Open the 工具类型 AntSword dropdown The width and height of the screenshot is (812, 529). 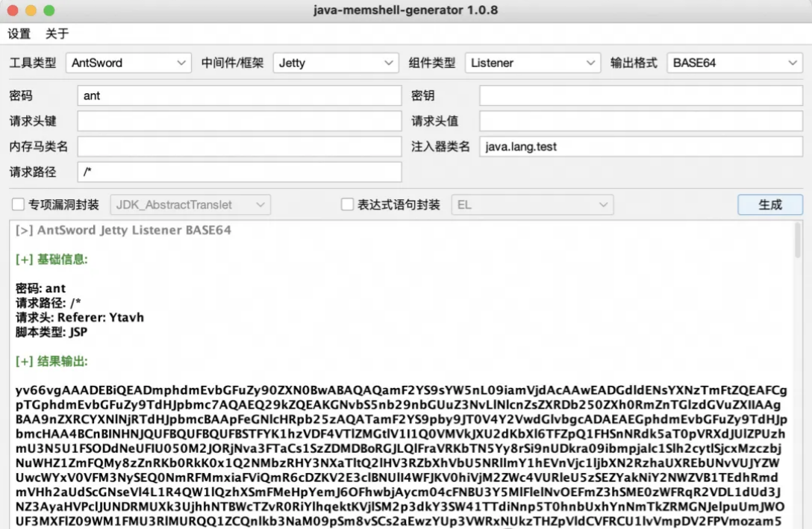tap(128, 63)
